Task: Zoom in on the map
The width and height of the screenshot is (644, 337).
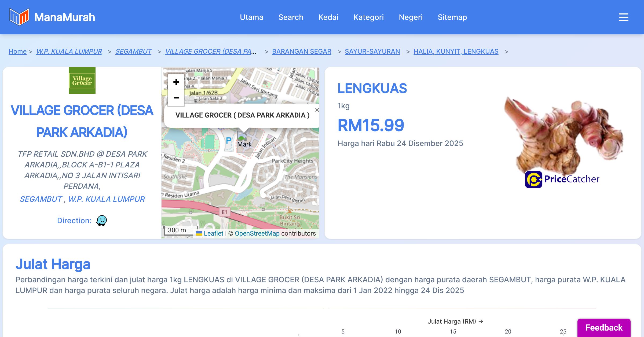Action: pyautogui.click(x=176, y=82)
